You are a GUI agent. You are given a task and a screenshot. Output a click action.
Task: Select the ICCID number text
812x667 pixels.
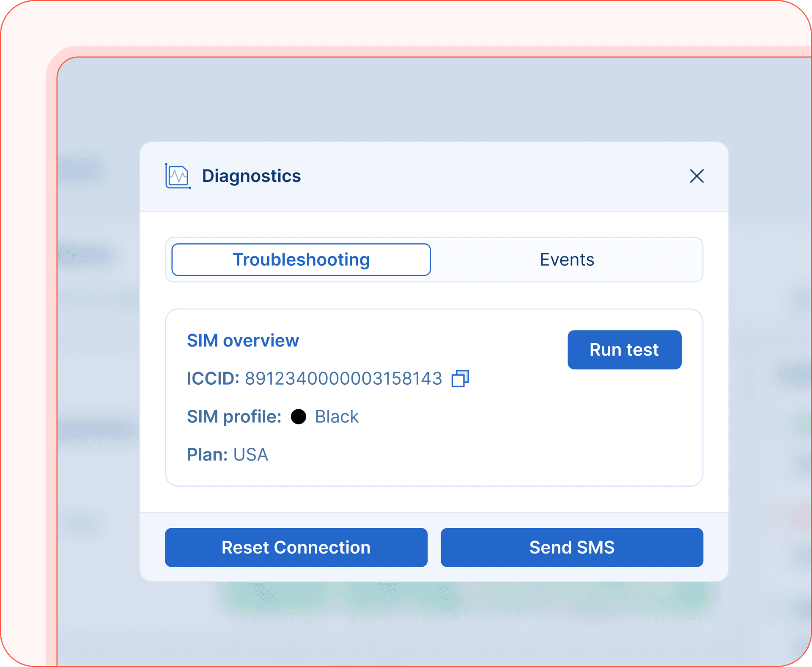pyautogui.click(x=345, y=379)
